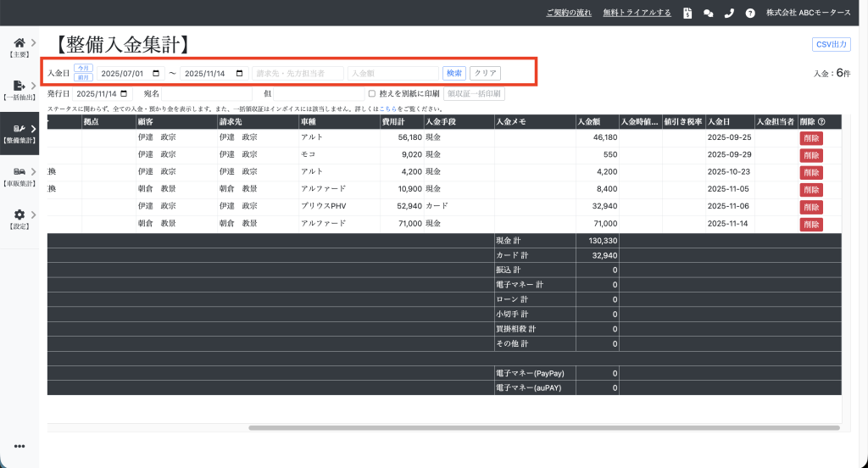Open calendar picker for 発行日 date
Screen dimensions: 868x468
coord(125,93)
